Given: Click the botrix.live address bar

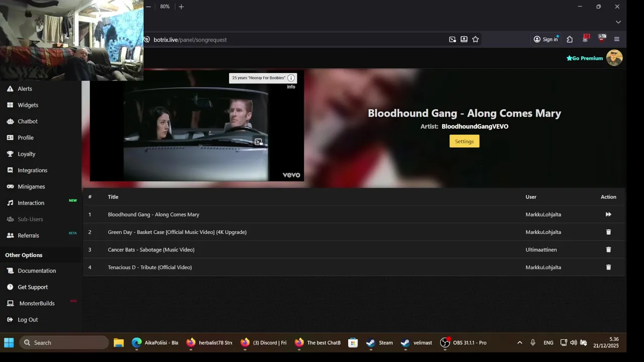Looking at the screenshot, I should 297,40.
